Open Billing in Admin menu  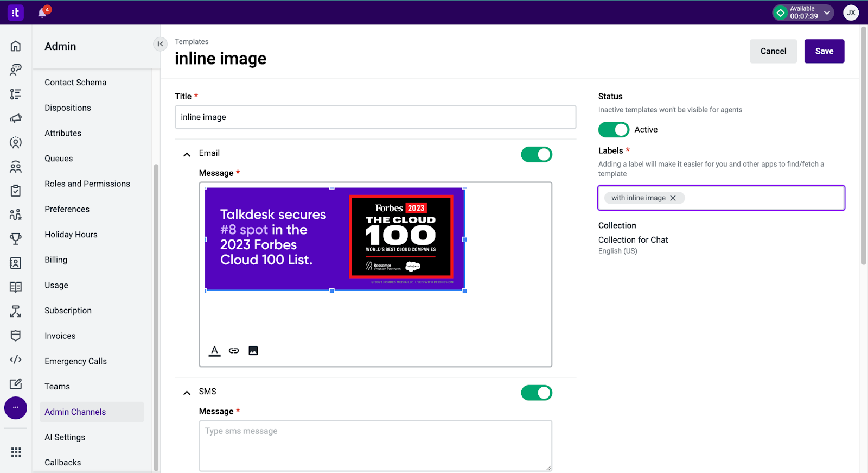[x=56, y=260]
